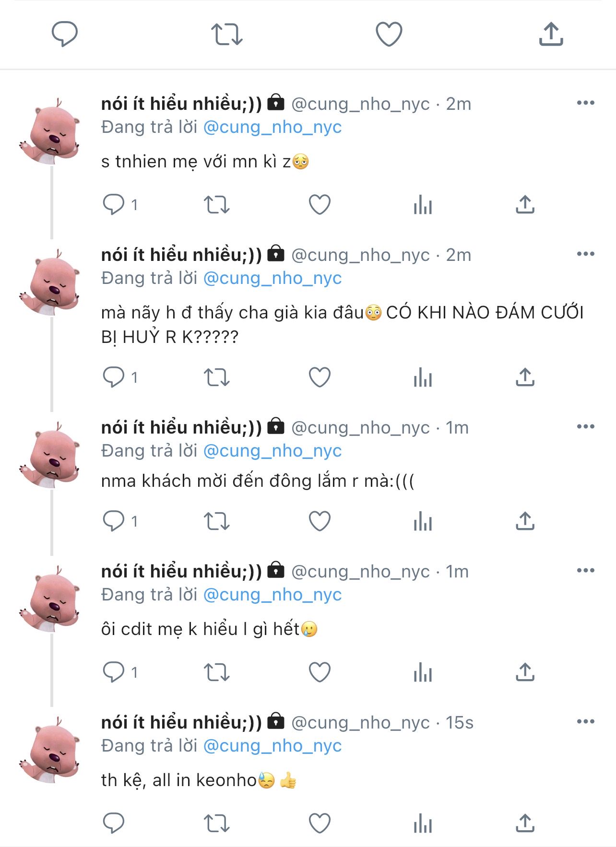The image size is (616, 847).
Task: View analytics of 'all in keonho' tweet
Action: point(423,823)
